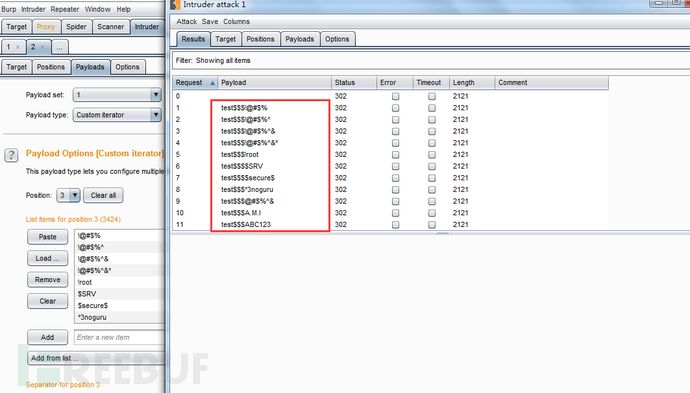Click the Filter Showing all items bar

tap(431, 60)
